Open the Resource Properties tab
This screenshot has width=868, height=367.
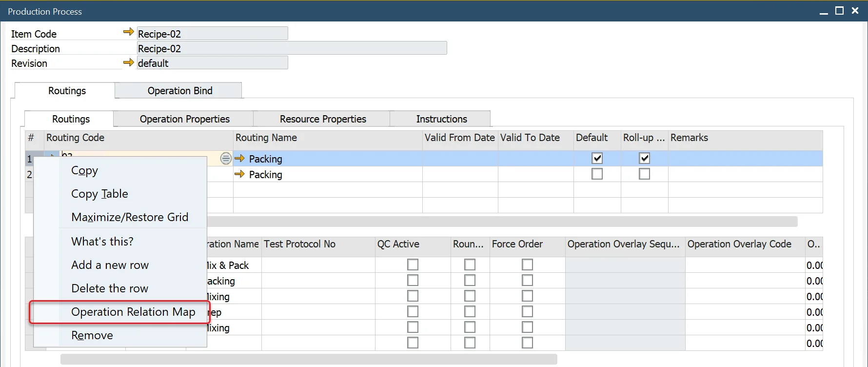322,119
